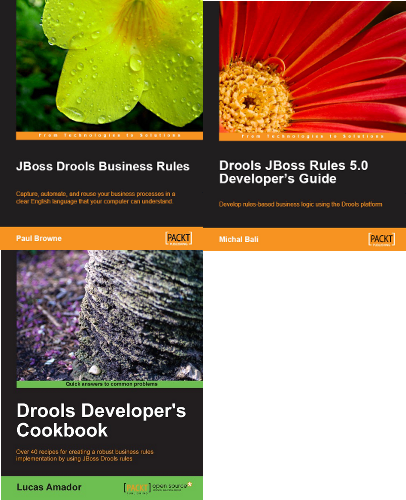This screenshot has width=406, height=500.
Task: Click the 'Develop rules-based business logic' subtitle
Action: pos(301,204)
